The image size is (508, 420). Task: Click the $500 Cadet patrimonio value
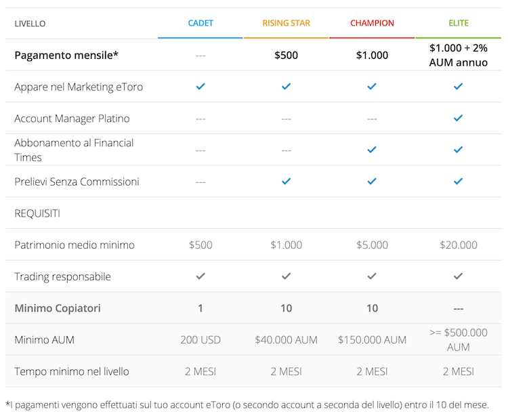(x=200, y=245)
